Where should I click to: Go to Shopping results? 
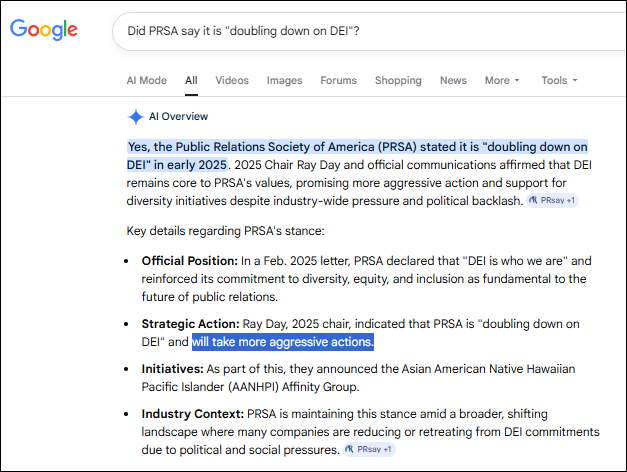(x=398, y=80)
